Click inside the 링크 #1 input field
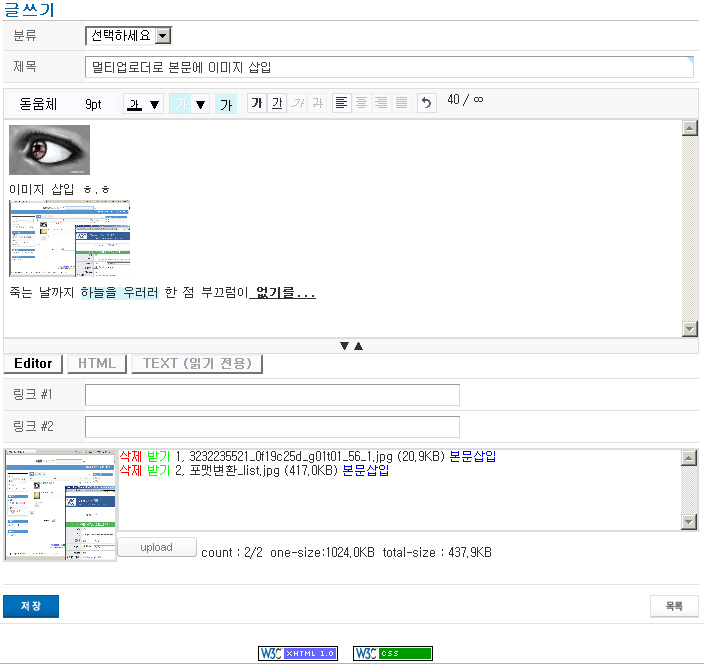The image size is (704, 664). click(272, 395)
